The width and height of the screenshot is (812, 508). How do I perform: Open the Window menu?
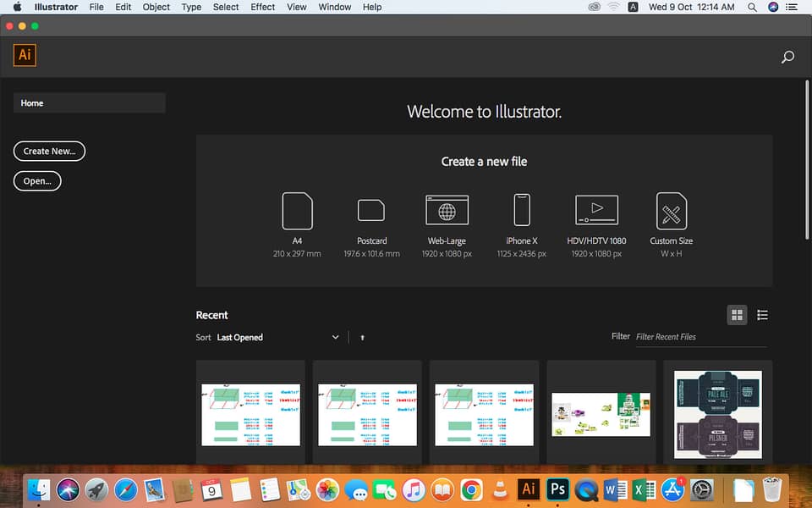click(335, 7)
